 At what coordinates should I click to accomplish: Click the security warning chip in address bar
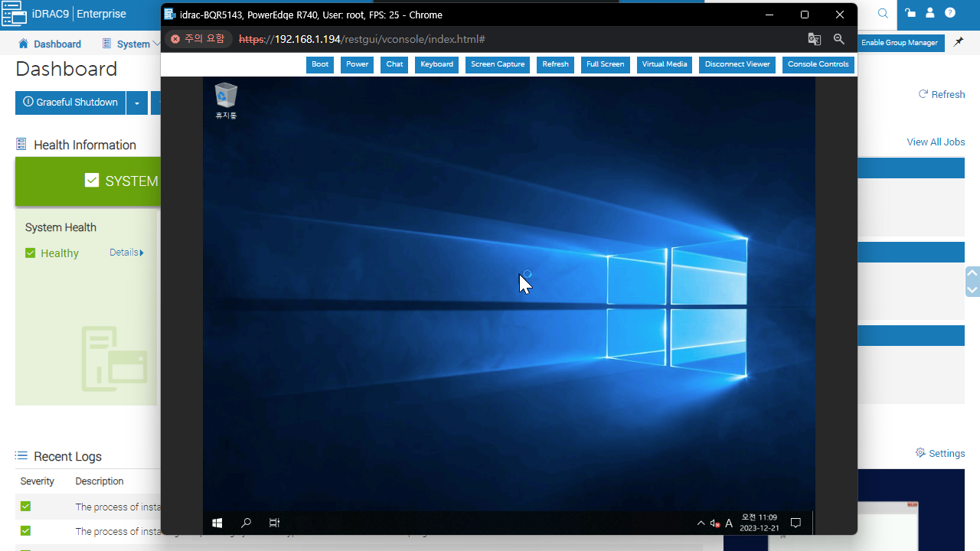[198, 39]
